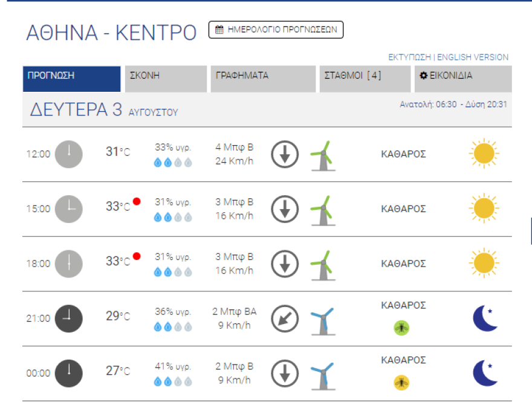Click the sun icon in the 12:00 row
Image resolution: width=532 pixels, height=402 pixels.
coord(484,154)
